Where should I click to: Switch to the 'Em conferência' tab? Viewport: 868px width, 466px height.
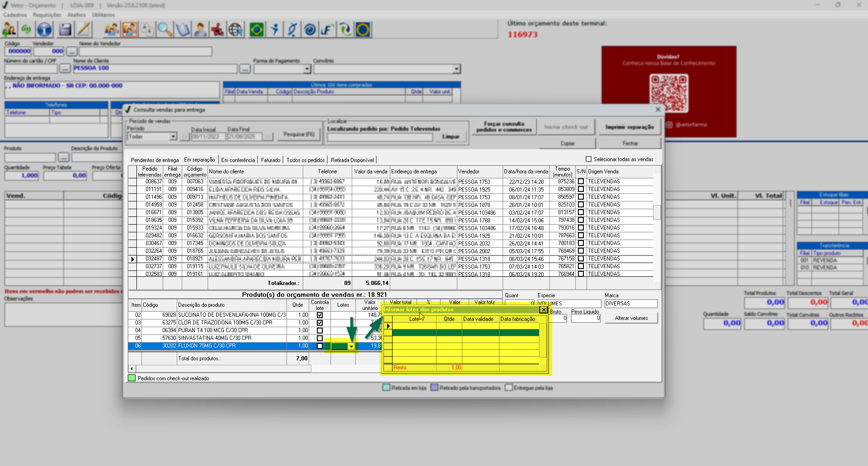[x=238, y=160]
